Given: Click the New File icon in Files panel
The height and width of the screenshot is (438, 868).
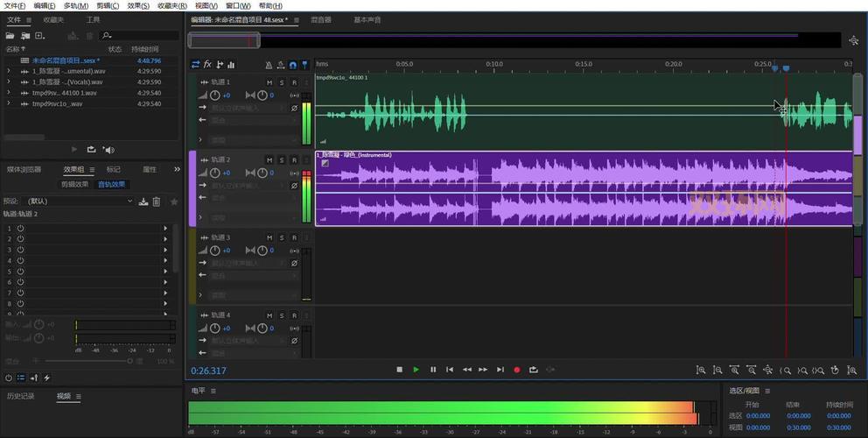Looking at the screenshot, I should click(x=39, y=36).
